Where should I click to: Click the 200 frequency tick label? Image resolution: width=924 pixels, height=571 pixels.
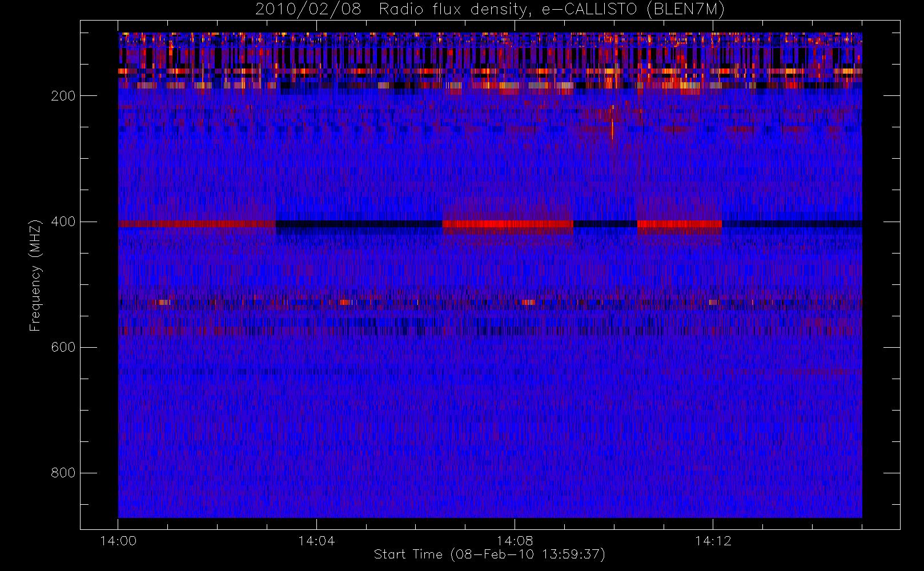click(63, 96)
